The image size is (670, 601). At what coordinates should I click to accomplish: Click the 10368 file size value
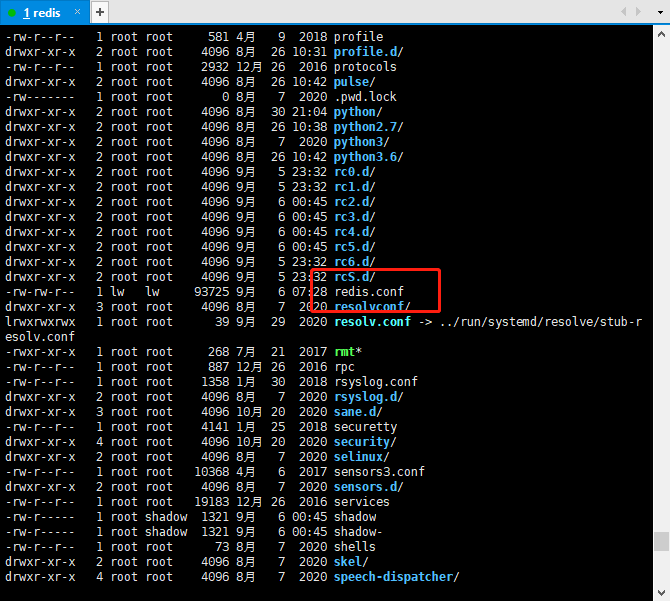(212, 472)
